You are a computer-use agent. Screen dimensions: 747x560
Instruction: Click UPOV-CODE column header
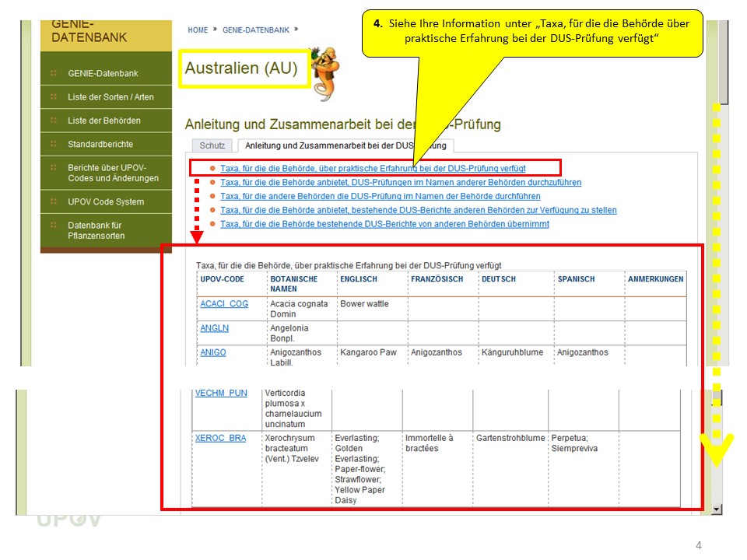[x=222, y=279]
